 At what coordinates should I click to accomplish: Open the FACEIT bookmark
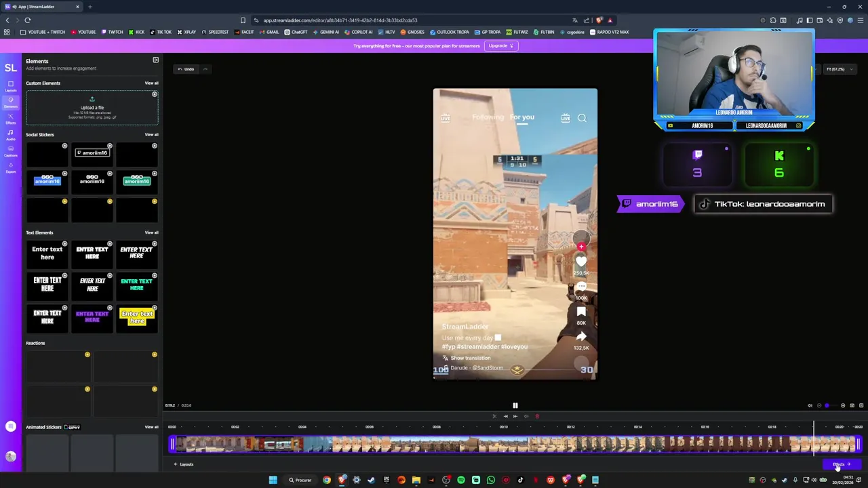coord(244,32)
